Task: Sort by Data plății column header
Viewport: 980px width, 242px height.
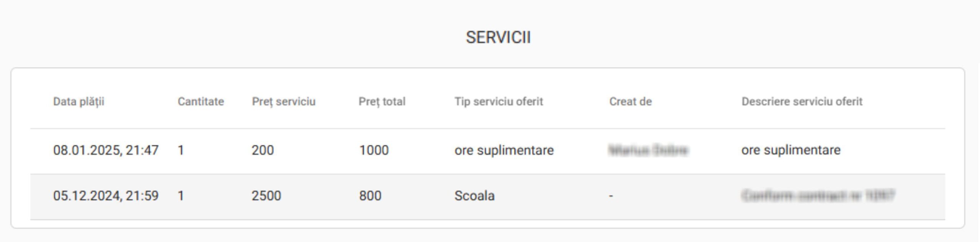Action: click(78, 102)
